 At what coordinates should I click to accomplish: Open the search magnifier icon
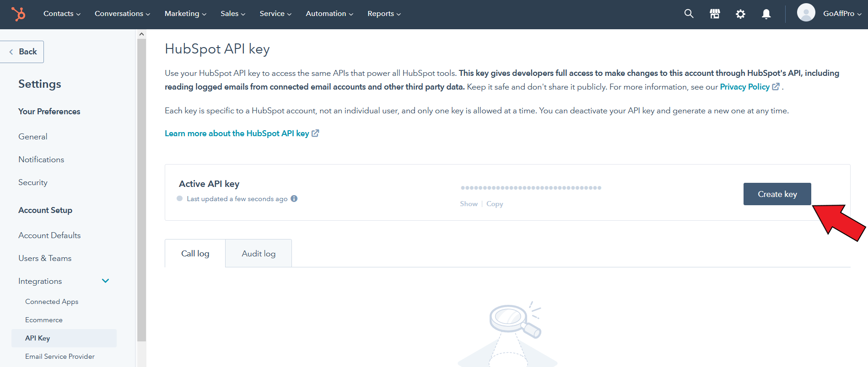pos(689,14)
